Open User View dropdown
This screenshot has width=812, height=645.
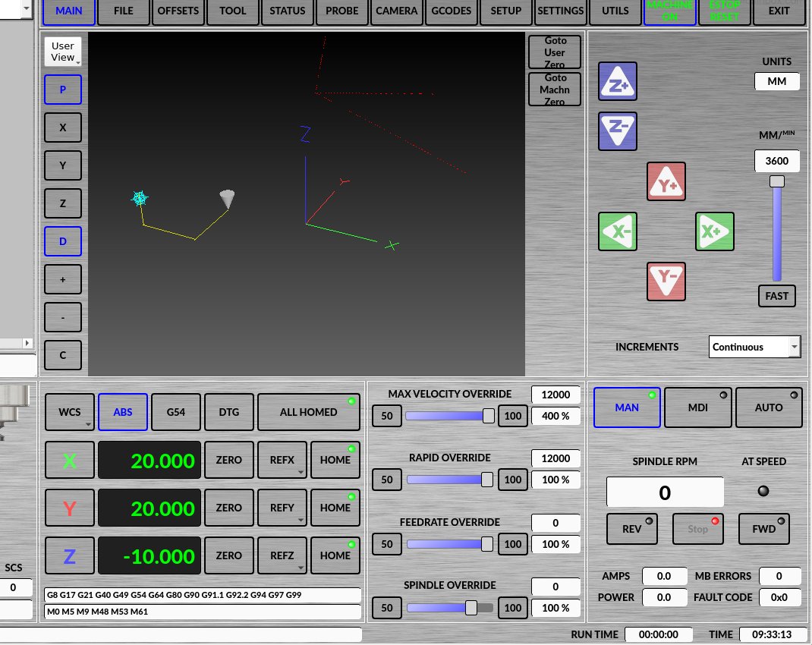coord(63,52)
